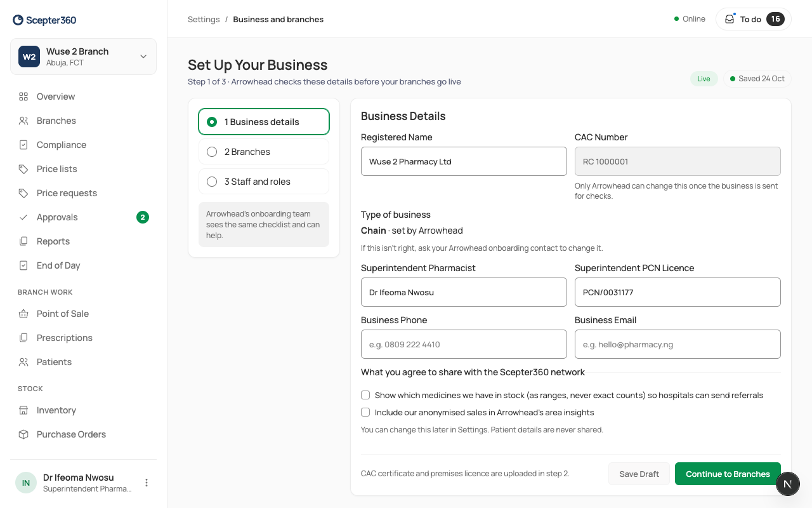Click the Point of Sale basket icon
Image resolution: width=812 pixels, height=508 pixels.
coord(23,314)
